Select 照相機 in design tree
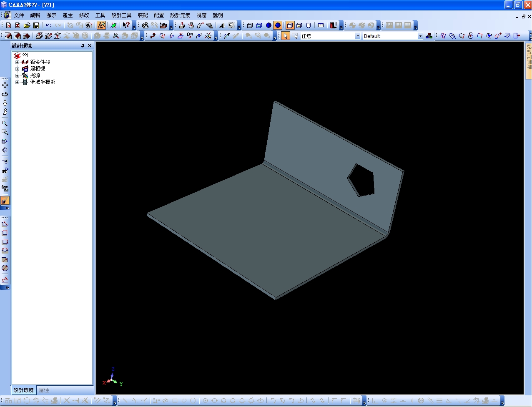 pyautogui.click(x=38, y=69)
